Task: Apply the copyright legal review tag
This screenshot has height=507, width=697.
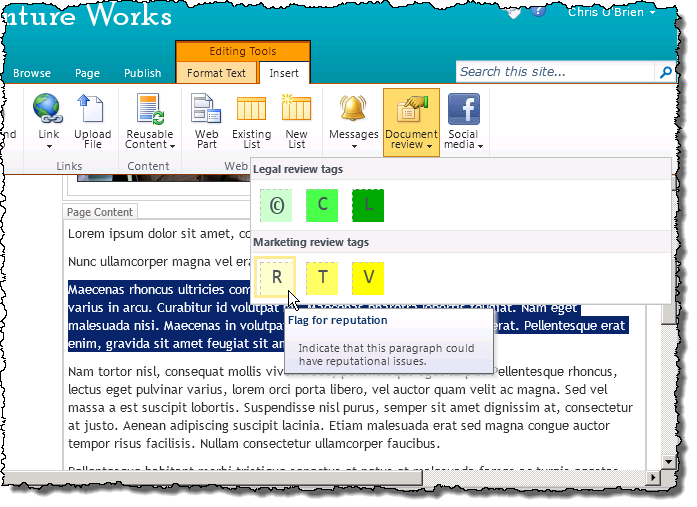Action: (276, 205)
